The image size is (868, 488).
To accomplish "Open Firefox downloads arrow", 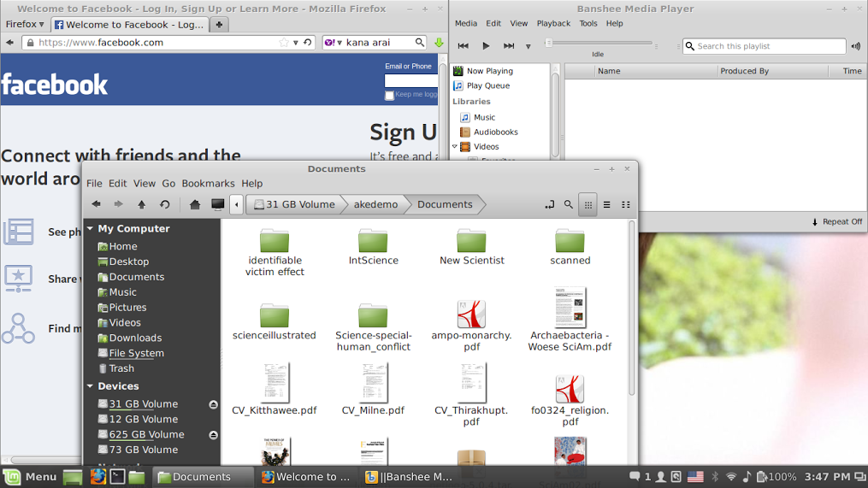I will click(439, 43).
